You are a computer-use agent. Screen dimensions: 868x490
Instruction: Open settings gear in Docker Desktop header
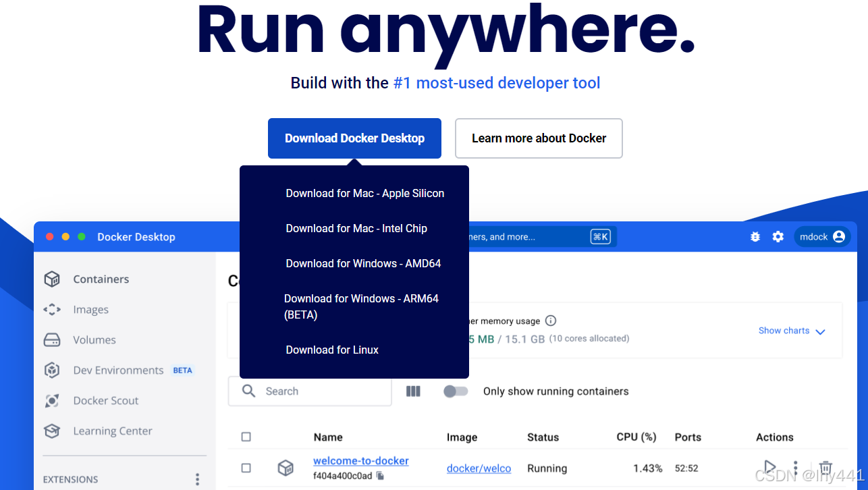click(x=778, y=237)
